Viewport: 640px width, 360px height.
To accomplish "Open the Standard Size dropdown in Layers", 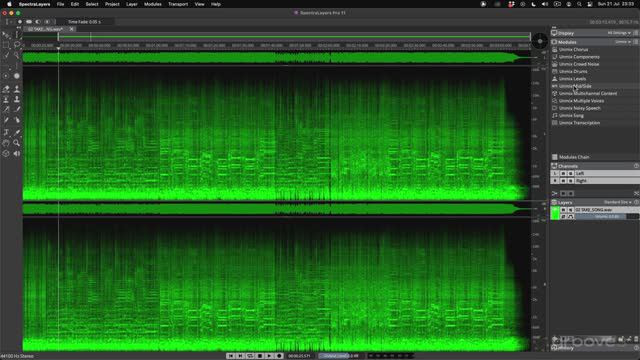I will pyautogui.click(x=618, y=202).
